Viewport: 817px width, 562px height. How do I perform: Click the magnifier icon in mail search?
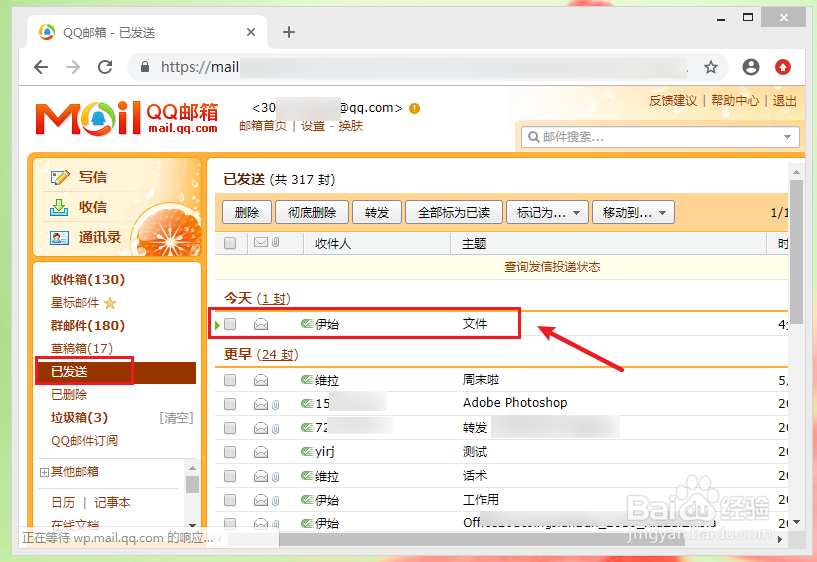coord(533,137)
